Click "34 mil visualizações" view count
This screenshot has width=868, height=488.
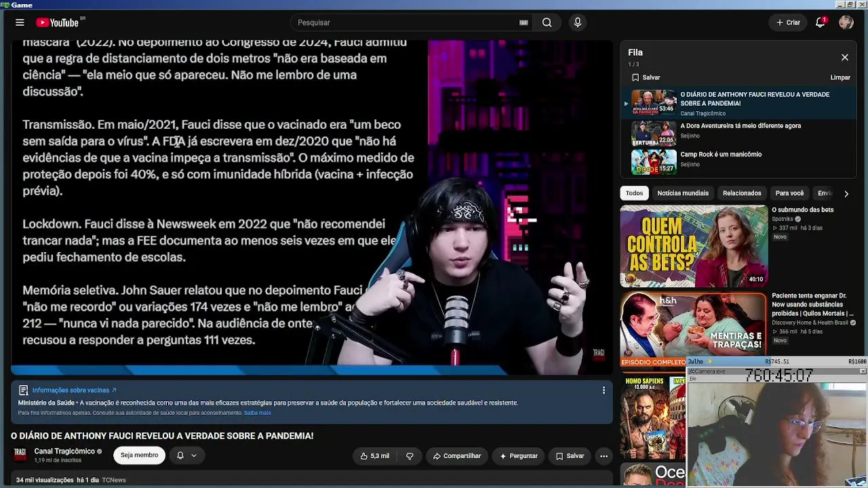45,480
